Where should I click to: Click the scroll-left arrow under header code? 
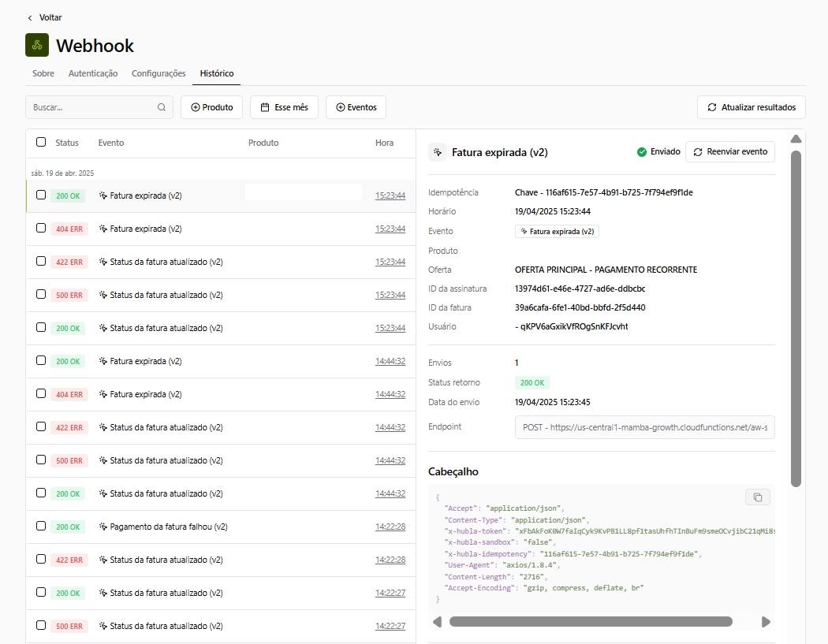coord(437,622)
